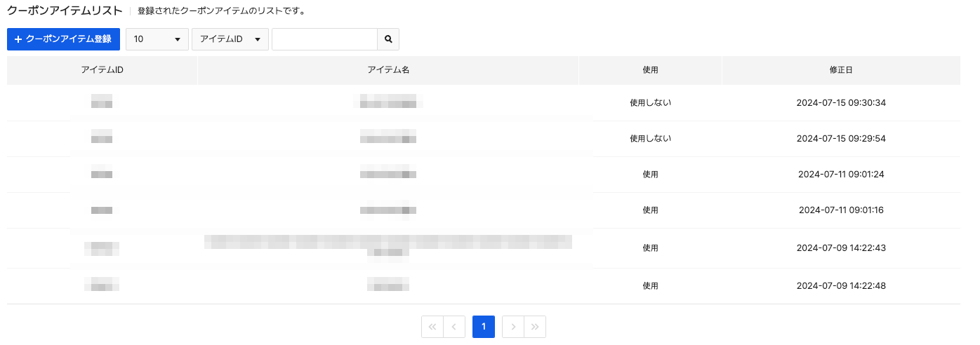Click 使用しない status in the 09:30:34 row

[x=650, y=103]
